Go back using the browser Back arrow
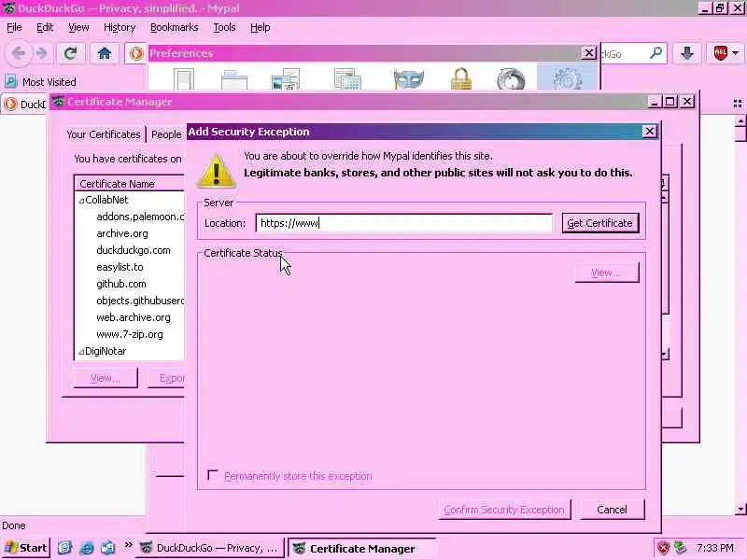Viewport: 747px width, 560px height. 19,53
